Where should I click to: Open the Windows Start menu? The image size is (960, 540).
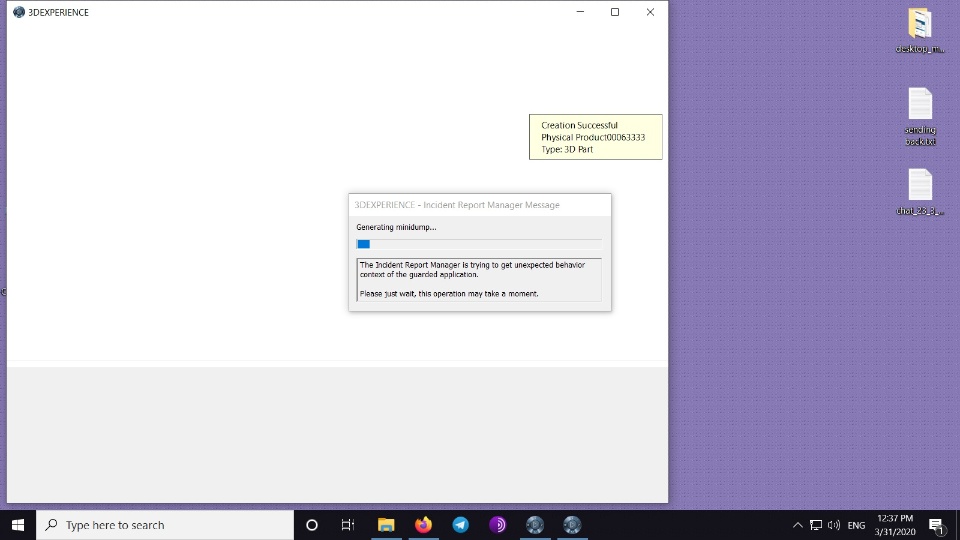18,525
